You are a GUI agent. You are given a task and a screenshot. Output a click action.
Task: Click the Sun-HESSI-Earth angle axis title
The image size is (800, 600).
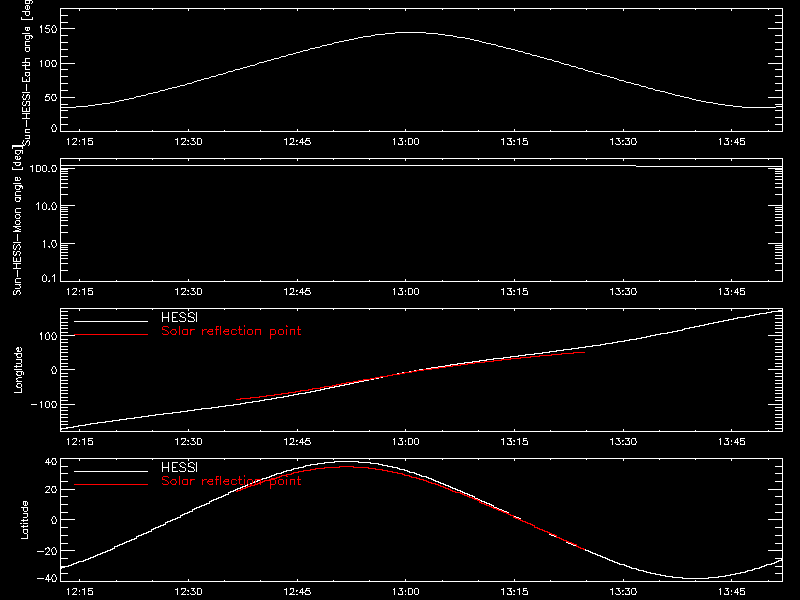pos(27,73)
